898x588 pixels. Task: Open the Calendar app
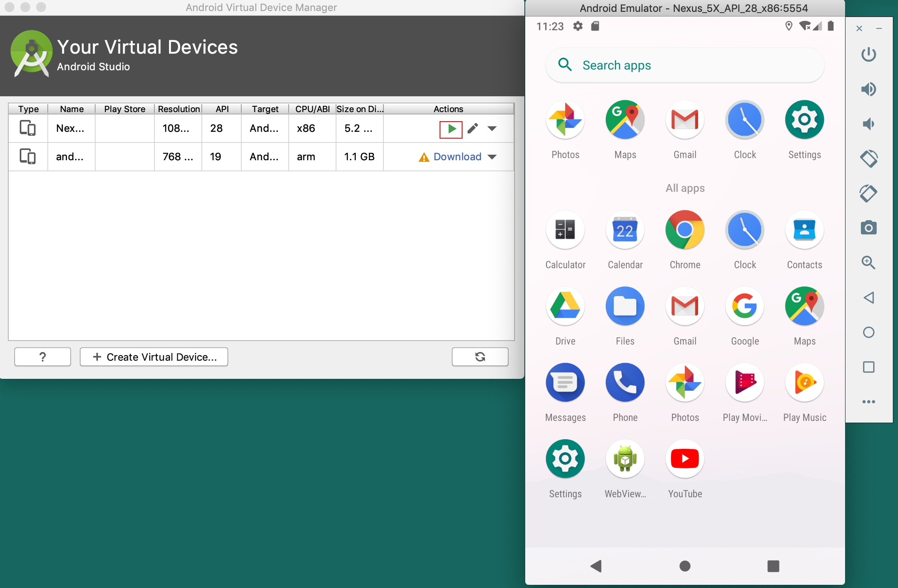coord(625,240)
